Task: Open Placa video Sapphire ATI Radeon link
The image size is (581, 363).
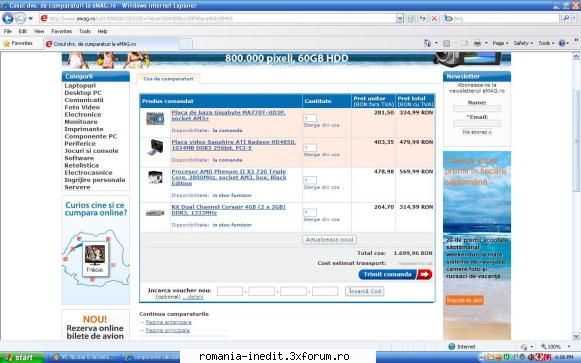Action: tap(233, 145)
